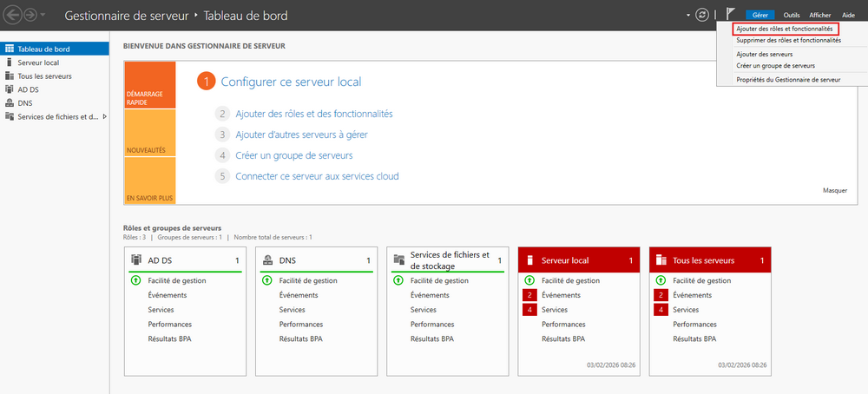The width and height of the screenshot is (868, 394).
Task: Click the Tous les serveurs tile icon
Action: tap(661, 260)
